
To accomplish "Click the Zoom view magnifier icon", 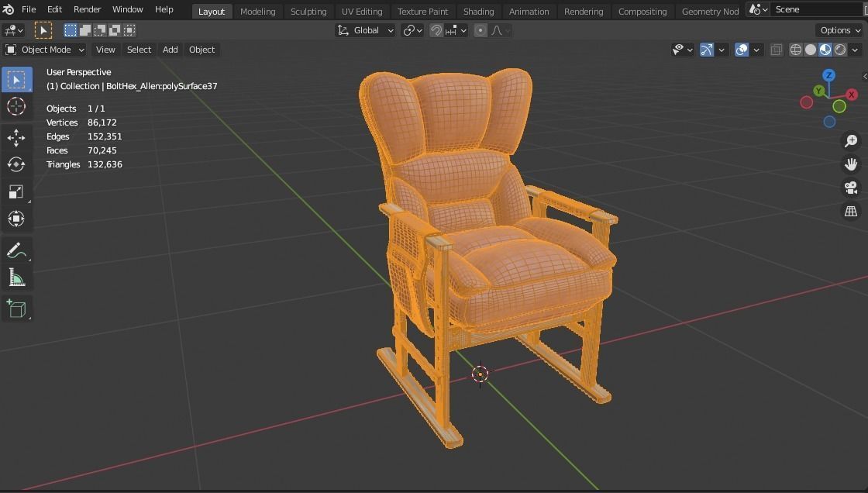I will (851, 141).
